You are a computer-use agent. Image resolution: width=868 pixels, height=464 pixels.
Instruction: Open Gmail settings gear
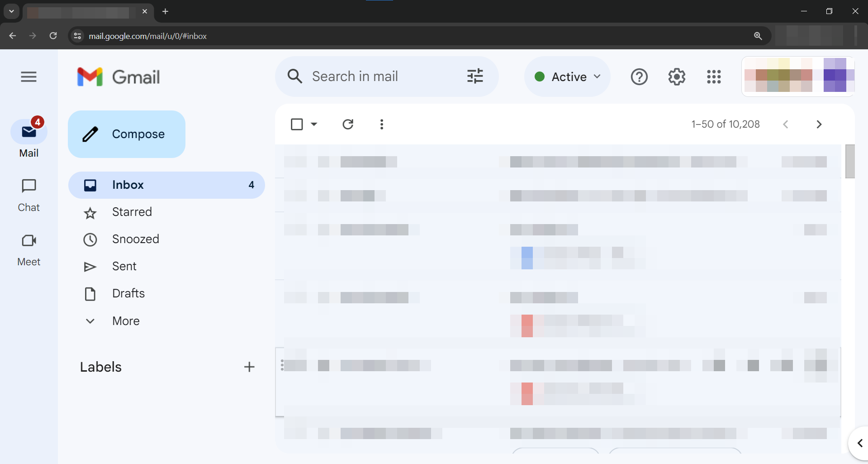pyautogui.click(x=677, y=77)
